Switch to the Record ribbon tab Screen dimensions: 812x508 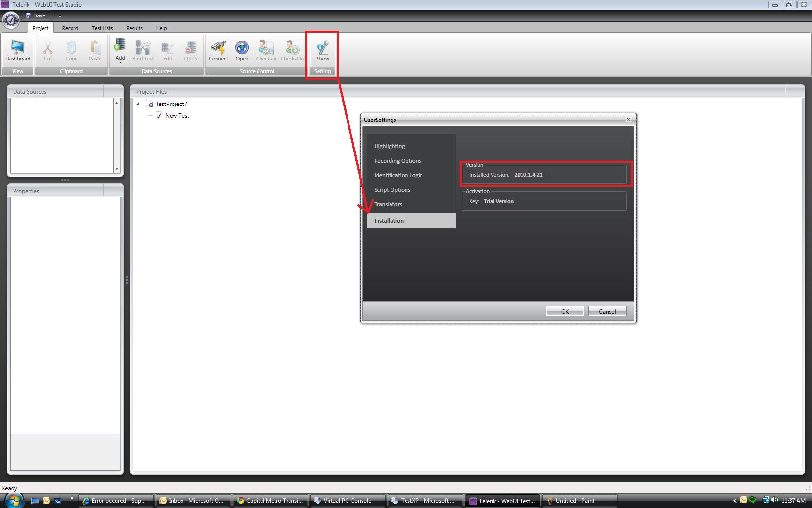[70, 28]
